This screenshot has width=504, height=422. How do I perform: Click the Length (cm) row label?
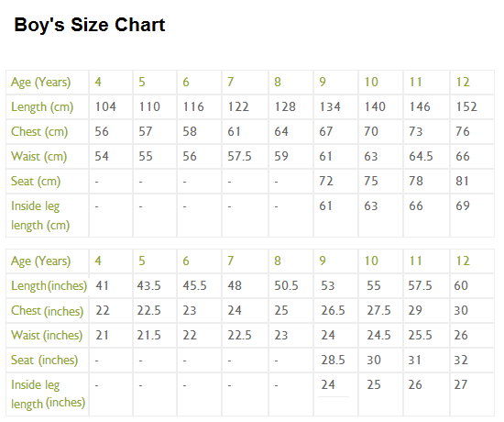point(42,106)
